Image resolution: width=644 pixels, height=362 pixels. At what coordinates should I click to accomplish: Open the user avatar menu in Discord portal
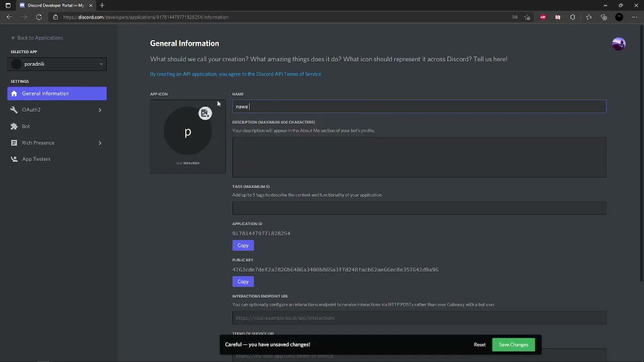click(618, 44)
